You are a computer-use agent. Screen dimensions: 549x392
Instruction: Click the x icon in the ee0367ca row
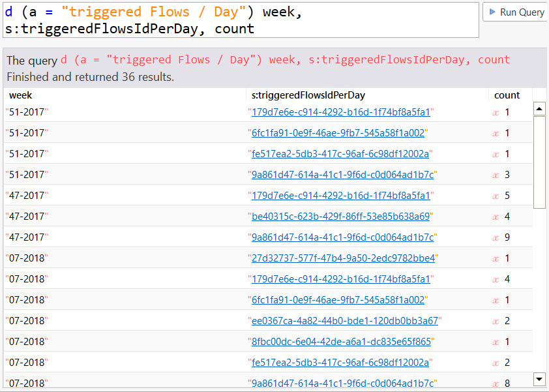(496, 321)
